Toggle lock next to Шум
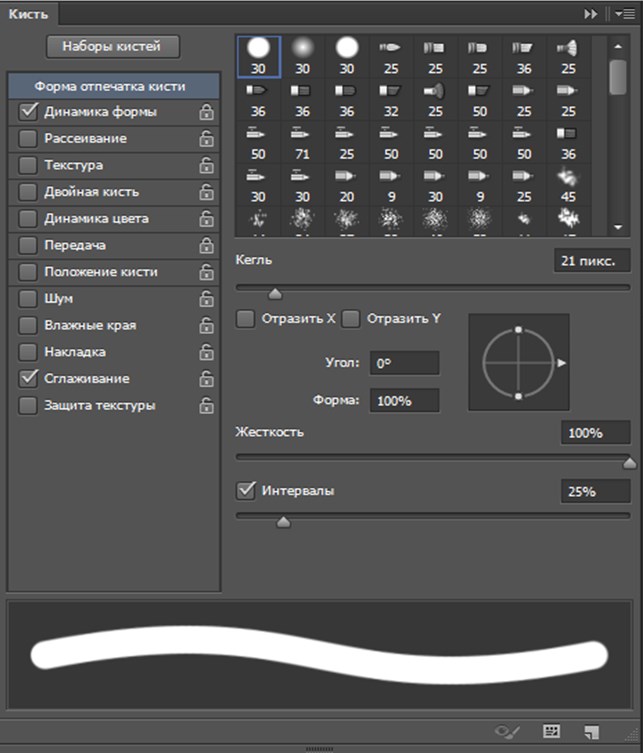 [206, 299]
